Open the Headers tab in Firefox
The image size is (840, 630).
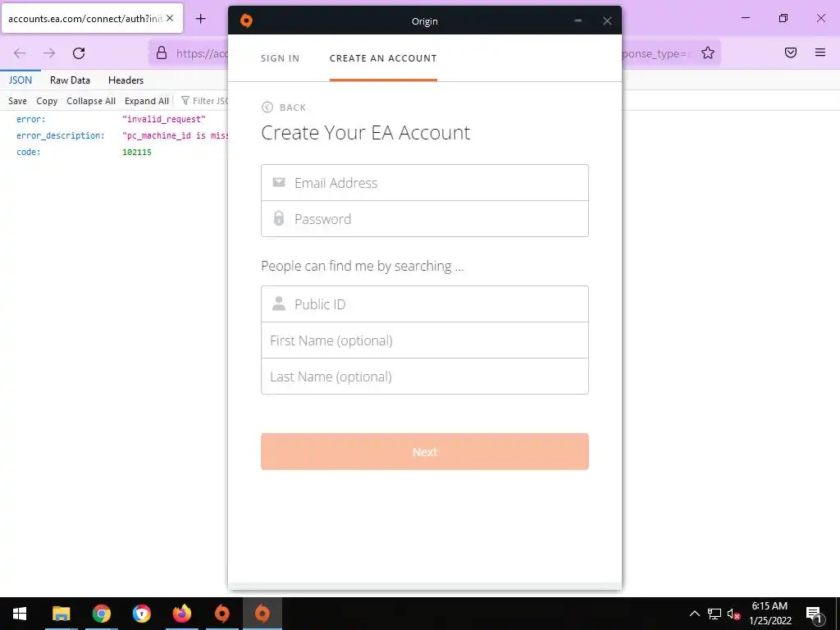(x=126, y=80)
